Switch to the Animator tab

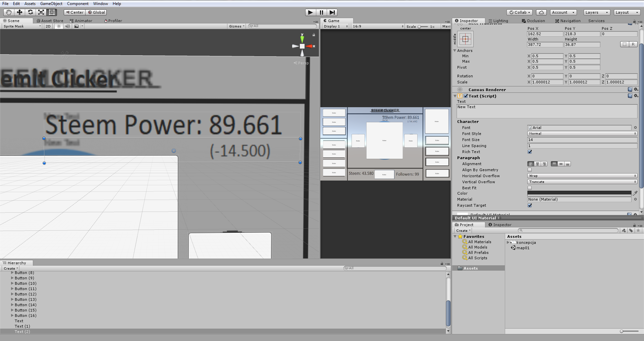pos(81,21)
